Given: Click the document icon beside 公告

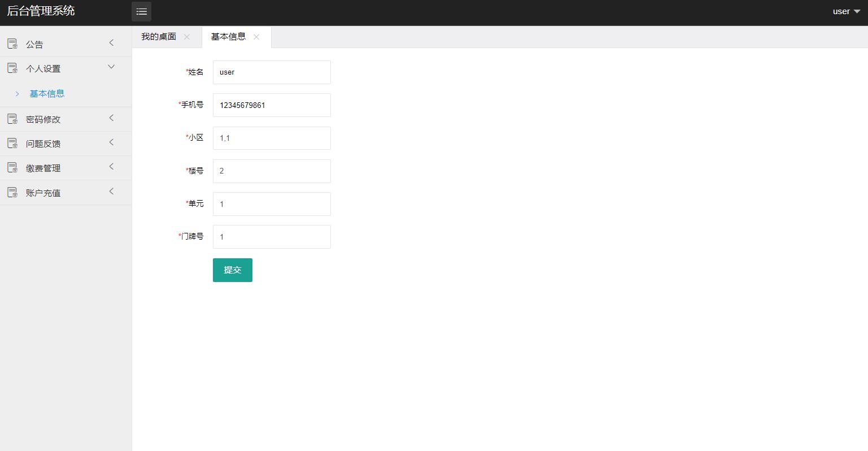Looking at the screenshot, I should (x=12, y=43).
